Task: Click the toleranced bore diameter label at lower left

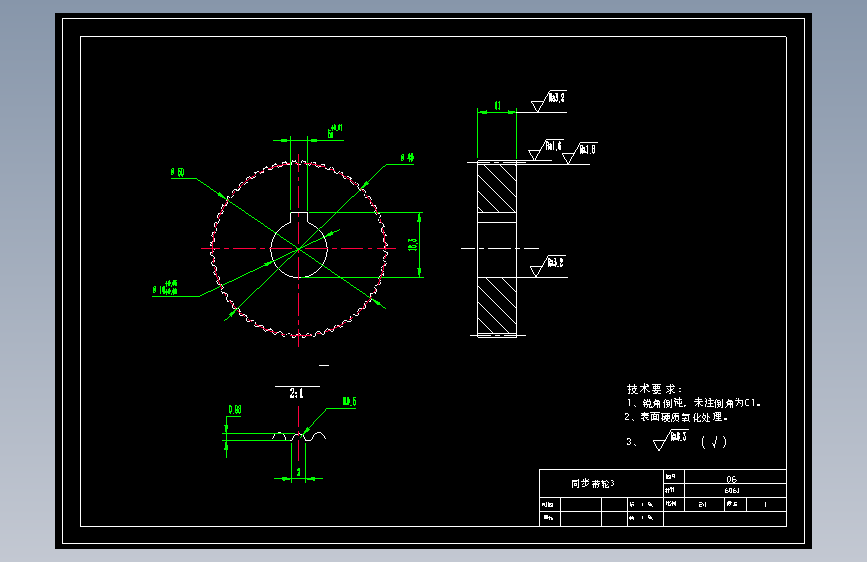Action: click(x=165, y=288)
